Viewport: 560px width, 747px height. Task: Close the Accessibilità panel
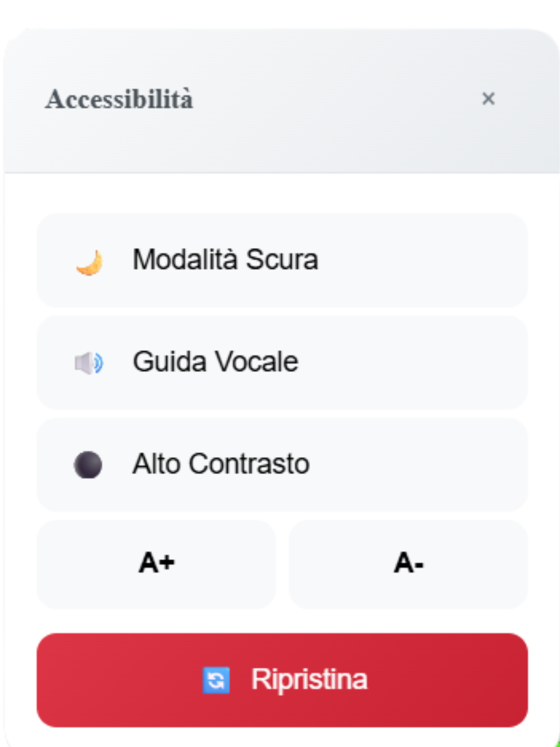click(488, 99)
